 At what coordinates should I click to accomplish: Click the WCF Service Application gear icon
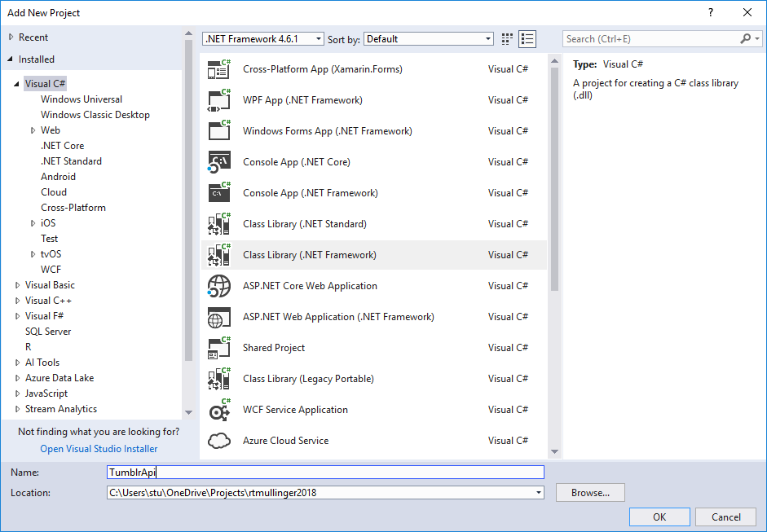click(218, 410)
